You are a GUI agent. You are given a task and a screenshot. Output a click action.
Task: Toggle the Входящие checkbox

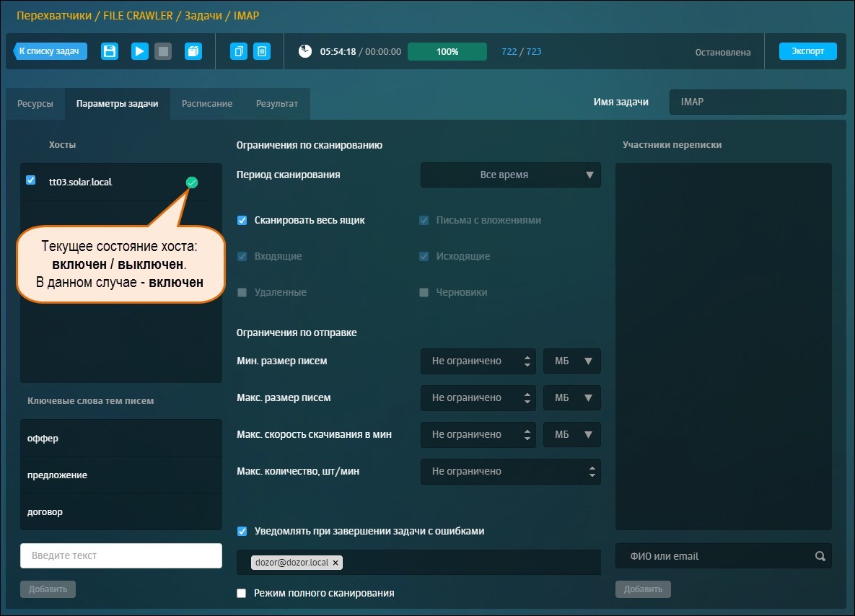pos(242,256)
